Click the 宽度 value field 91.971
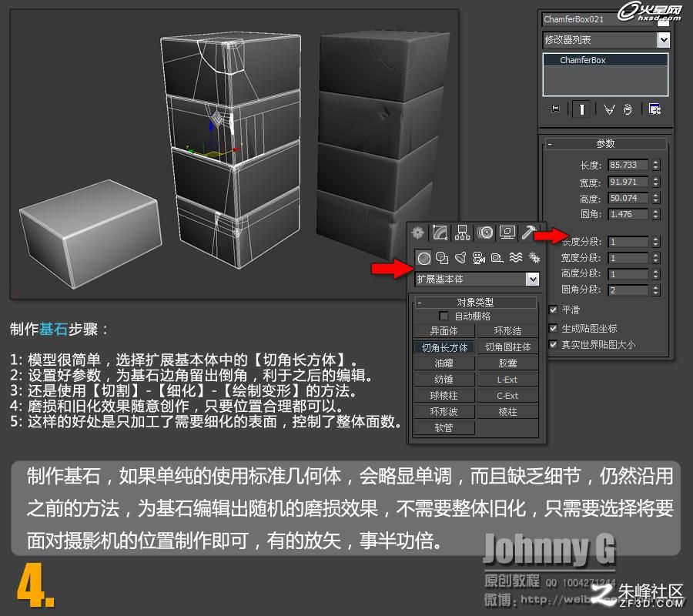The image size is (693, 616). (x=628, y=182)
